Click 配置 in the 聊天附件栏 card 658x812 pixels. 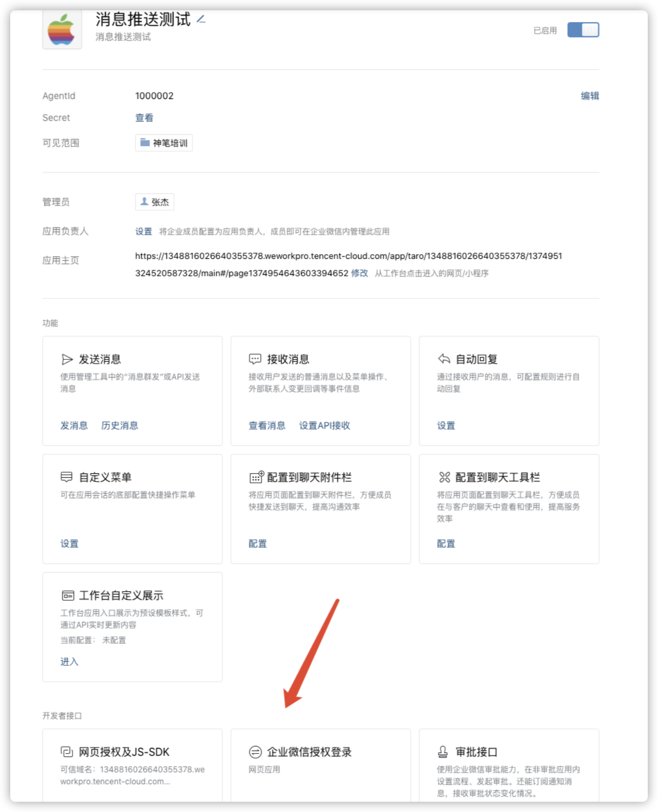click(x=258, y=544)
